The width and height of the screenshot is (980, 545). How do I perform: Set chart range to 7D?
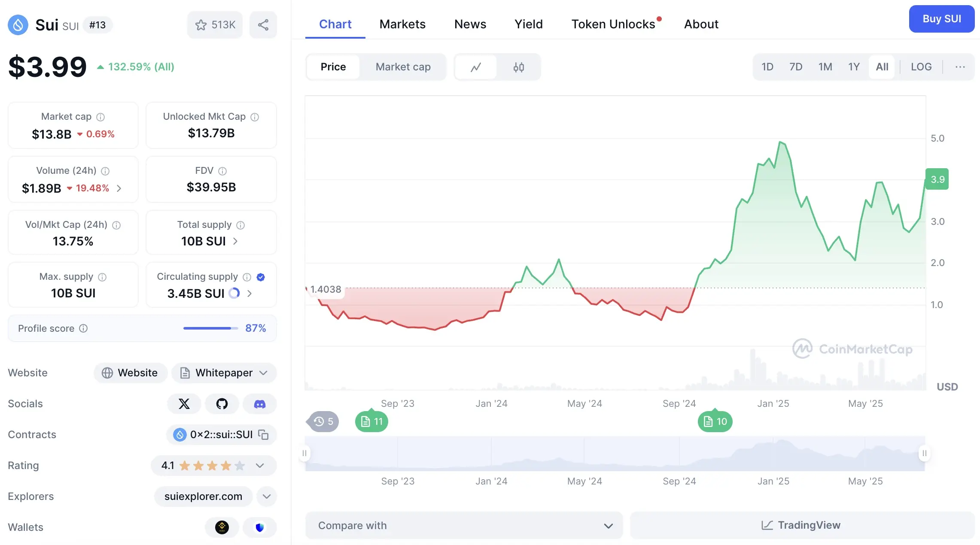point(796,67)
